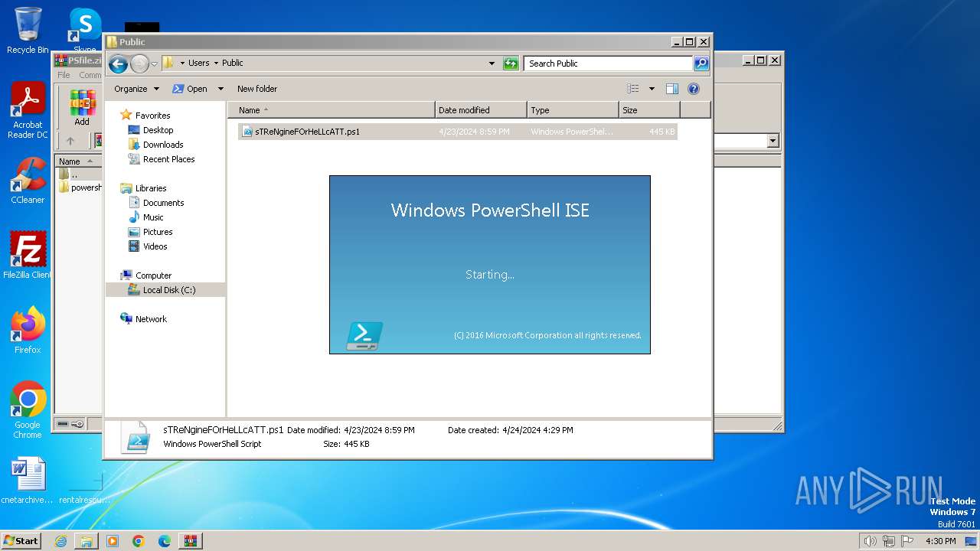The width and height of the screenshot is (980, 551).
Task: Click the Refresh button beside address bar
Action: tap(511, 64)
